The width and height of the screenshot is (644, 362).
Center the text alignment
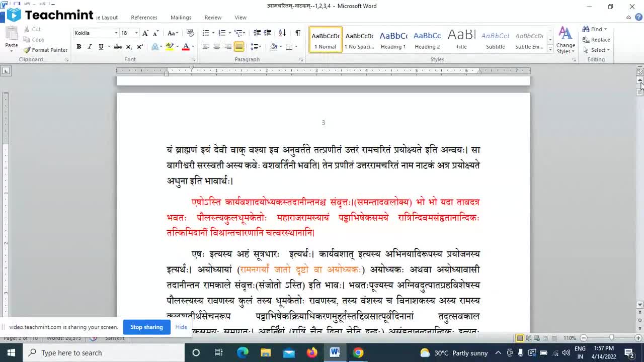(x=217, y=47)
